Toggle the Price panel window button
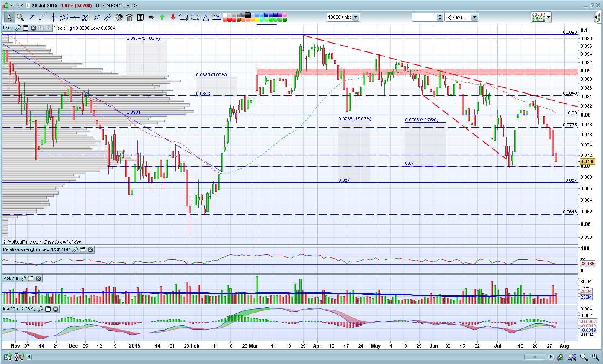 click(26, 28)
